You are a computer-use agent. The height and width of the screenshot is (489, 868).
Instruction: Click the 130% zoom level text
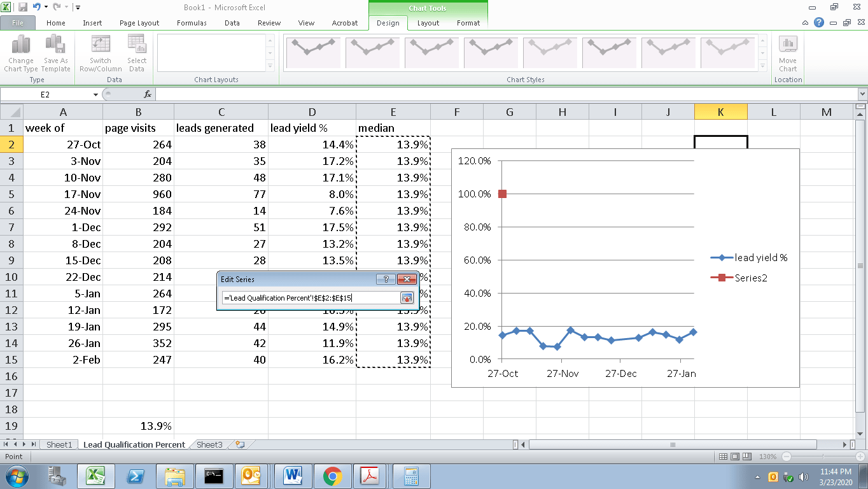(767, 457)
